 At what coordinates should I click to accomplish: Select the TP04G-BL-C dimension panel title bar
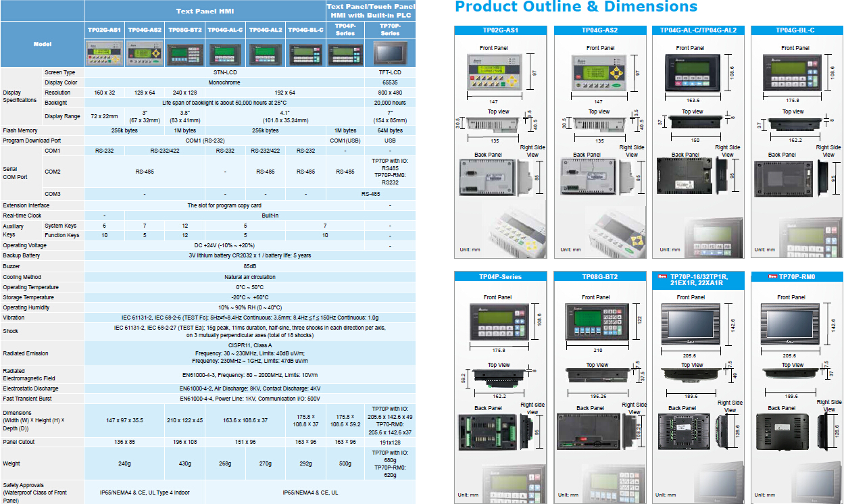[795, 30]
